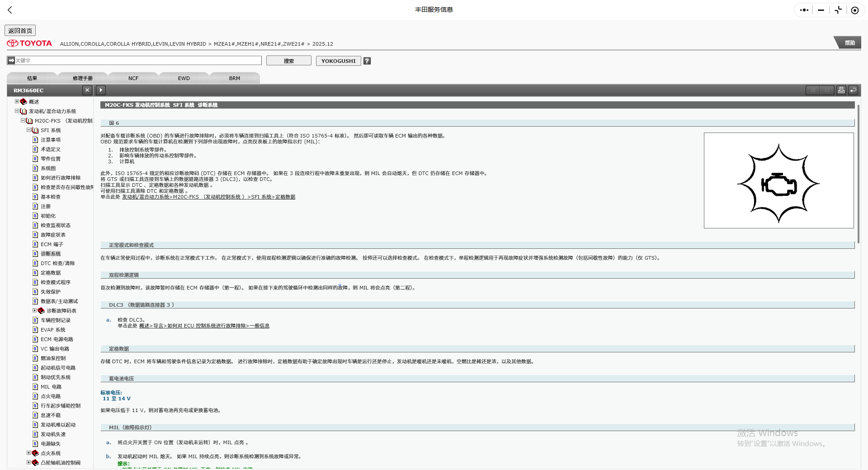
Task: Click the red book icon beside 点火系统
Action: tap(35, 453)
